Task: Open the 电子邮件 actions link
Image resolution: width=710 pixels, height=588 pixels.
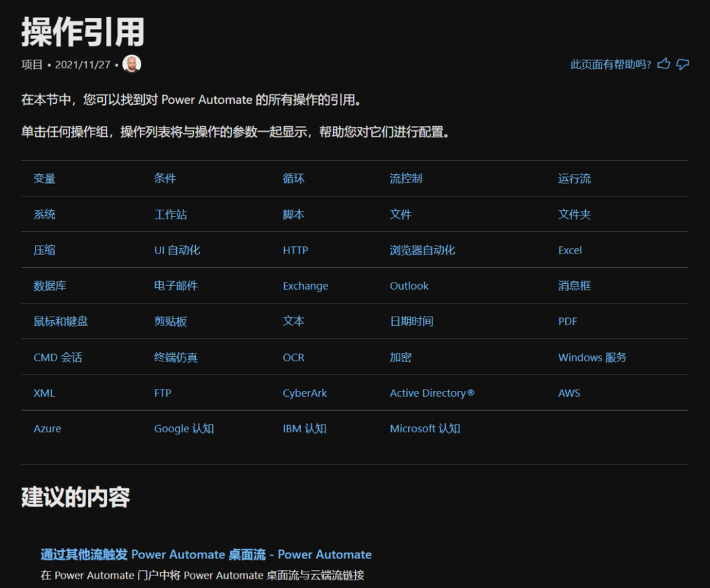Action: [x=176, y=286]
